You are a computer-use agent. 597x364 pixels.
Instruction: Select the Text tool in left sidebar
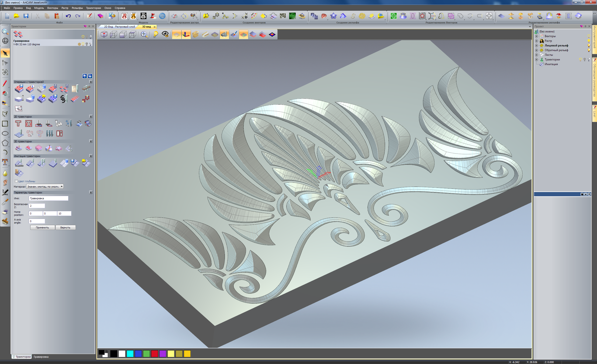pyautogui.click(x=5, y=162)
